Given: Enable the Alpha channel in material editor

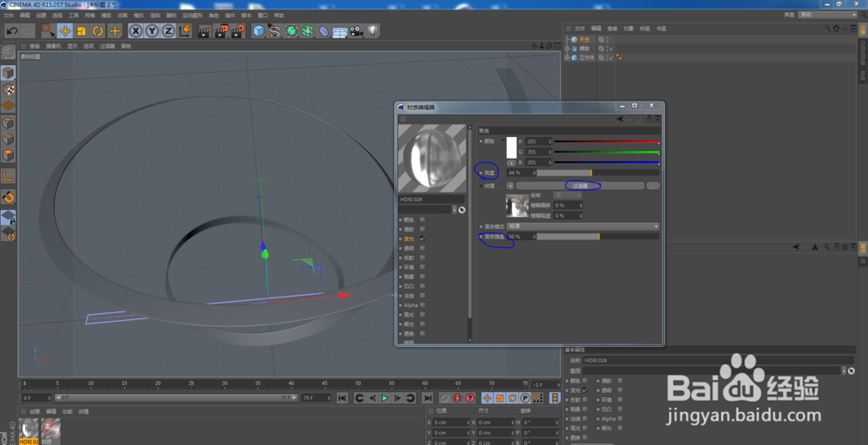Looking at the screenshot, I should (x=423, y=305).
